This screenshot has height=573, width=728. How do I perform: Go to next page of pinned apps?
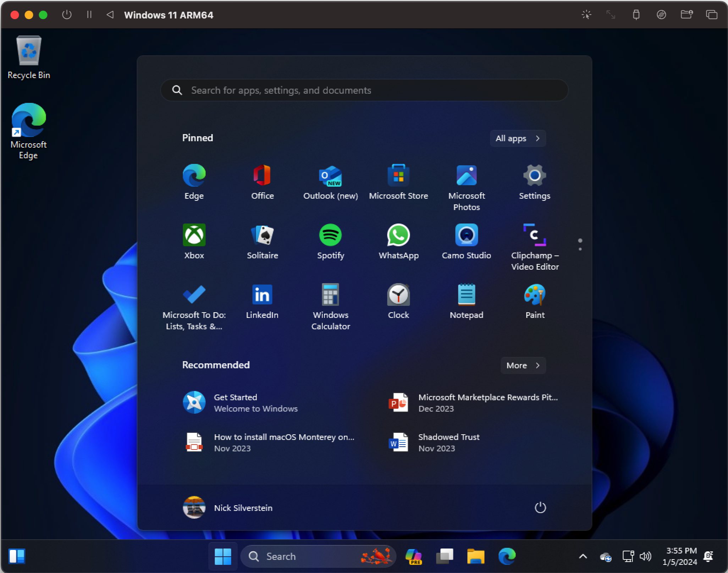[x=580, y=249]
